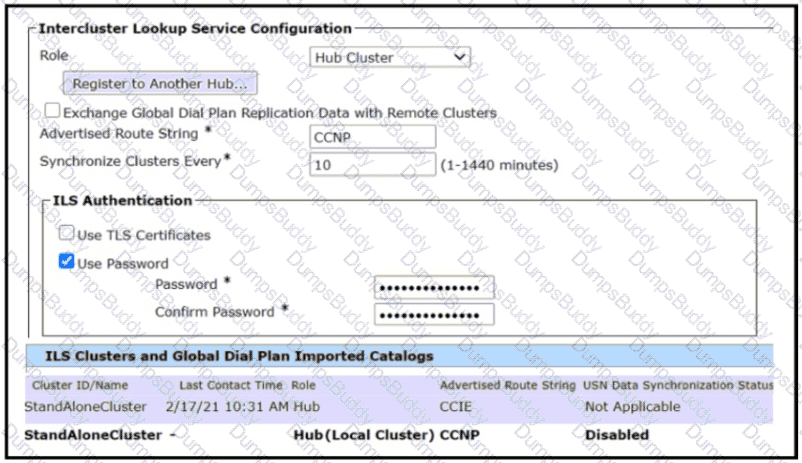The width and height of the screenshot is (802, 463).
Task: Uncheck the Use Password checkbox
Action: (66, 263)
